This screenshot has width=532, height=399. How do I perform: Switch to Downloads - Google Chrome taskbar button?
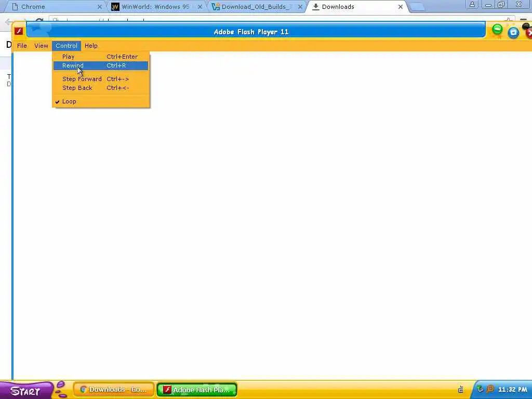point(114,390)
